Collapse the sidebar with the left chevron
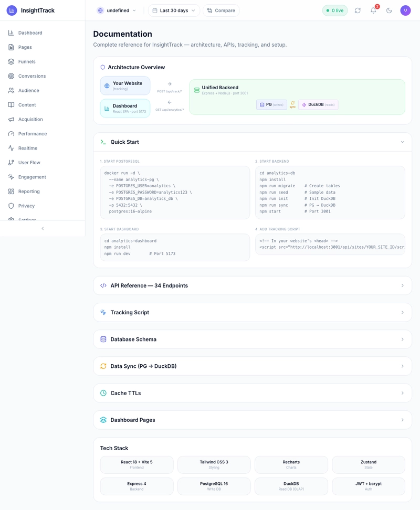Viewport: 420px width, 510px height. pyautogui.click(x=43, y=228)
